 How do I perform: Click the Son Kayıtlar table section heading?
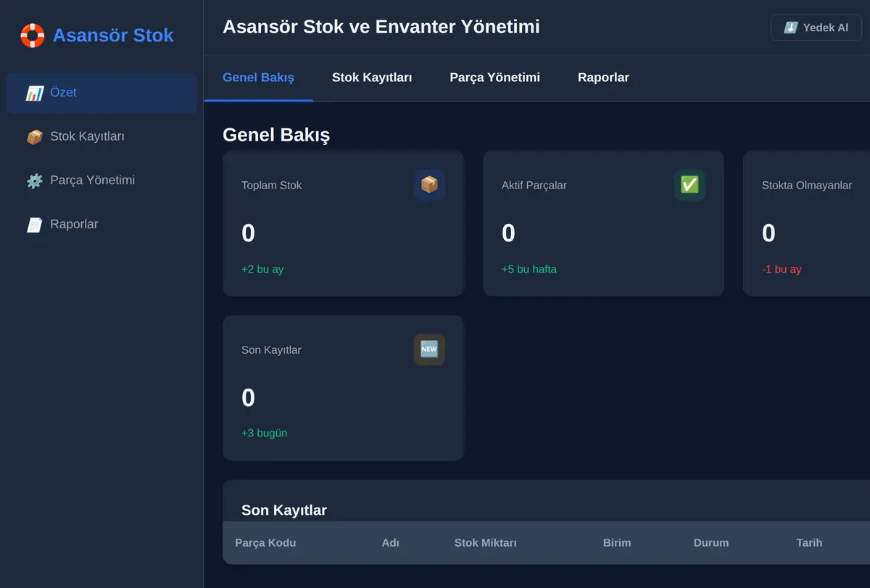[x=284, y=510]
